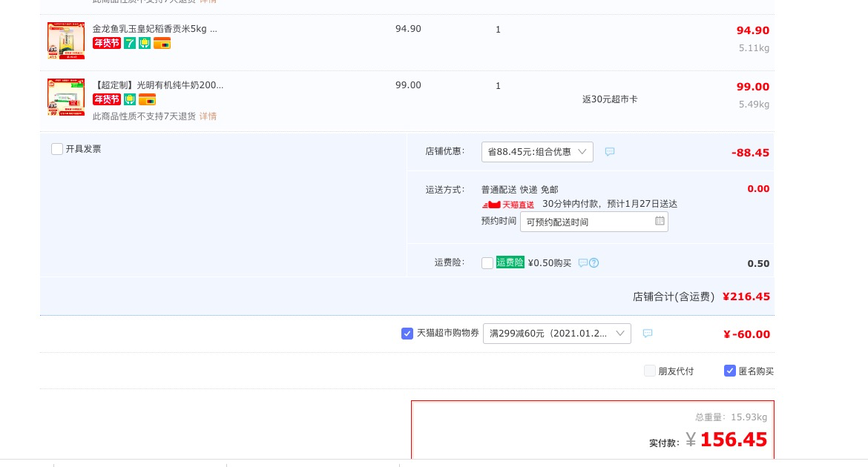Click the 总重量: 15.93kg text
The height and width of the screenshot is (467, 868).
point(731,417)
